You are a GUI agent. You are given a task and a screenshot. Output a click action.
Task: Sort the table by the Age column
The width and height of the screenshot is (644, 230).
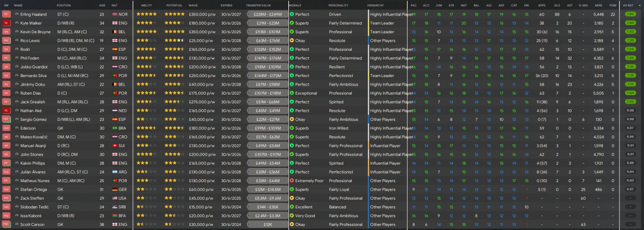pos(102,5)
